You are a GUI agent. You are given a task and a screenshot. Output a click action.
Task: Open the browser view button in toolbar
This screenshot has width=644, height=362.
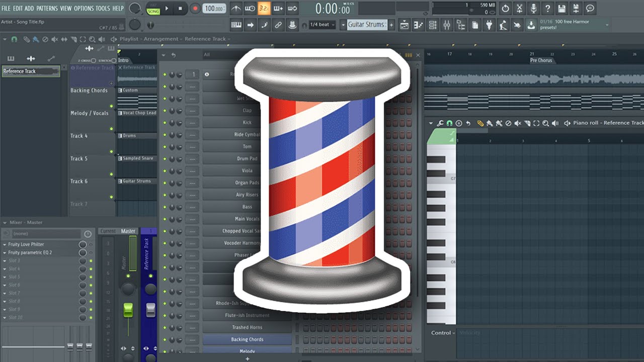point(460,25)
